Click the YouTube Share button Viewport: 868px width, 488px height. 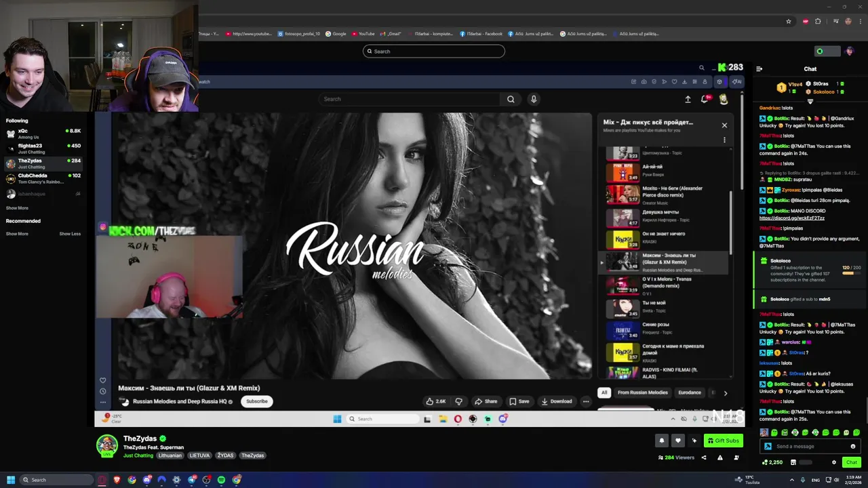point(486,401)
